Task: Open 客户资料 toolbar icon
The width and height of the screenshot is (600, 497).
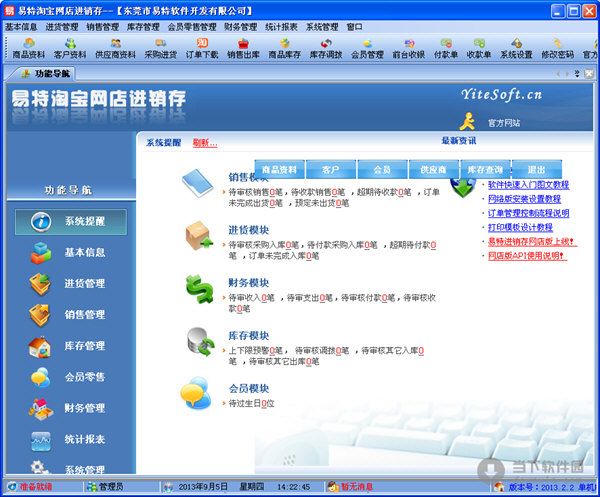Action: (x=70, y=49)
